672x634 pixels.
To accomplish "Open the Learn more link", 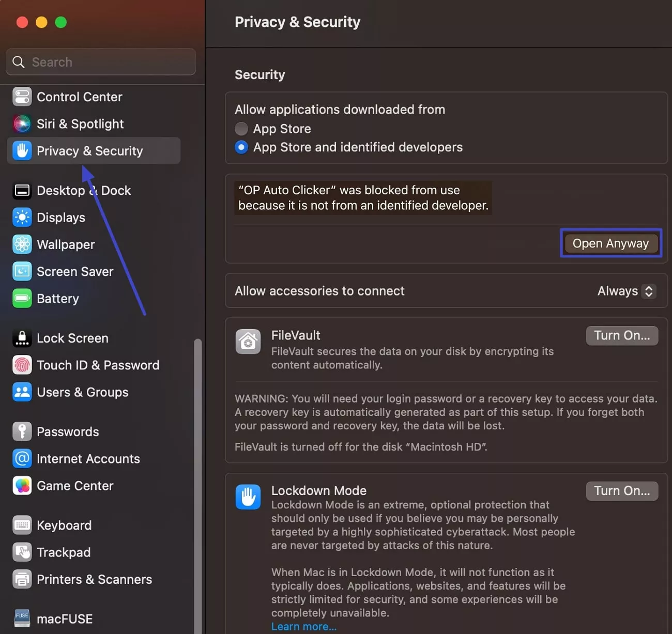I will coord(304,626).
